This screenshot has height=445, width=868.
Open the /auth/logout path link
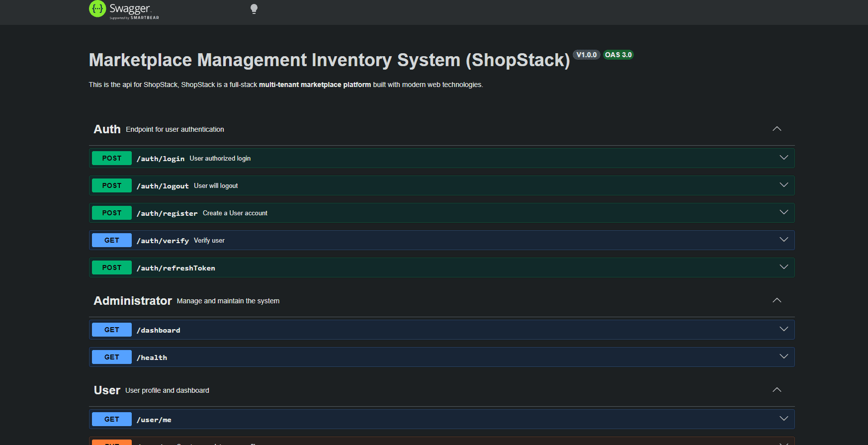[163, 186]
